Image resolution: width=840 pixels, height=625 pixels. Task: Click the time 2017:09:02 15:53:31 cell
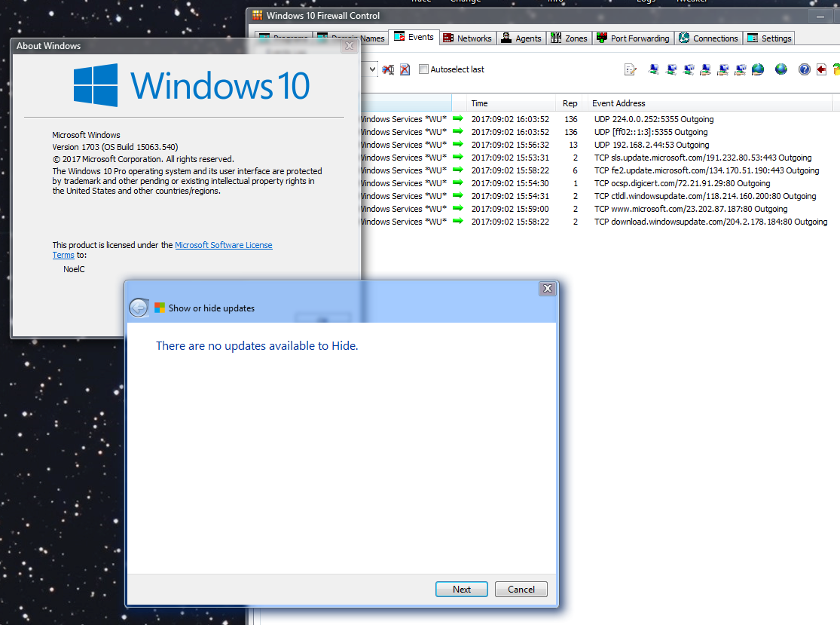click(x=510, y=158)
